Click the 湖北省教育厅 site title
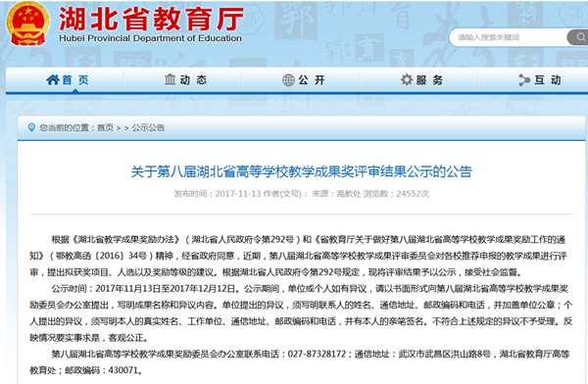Viewport: 588px width, 384px height. (152, 19)
